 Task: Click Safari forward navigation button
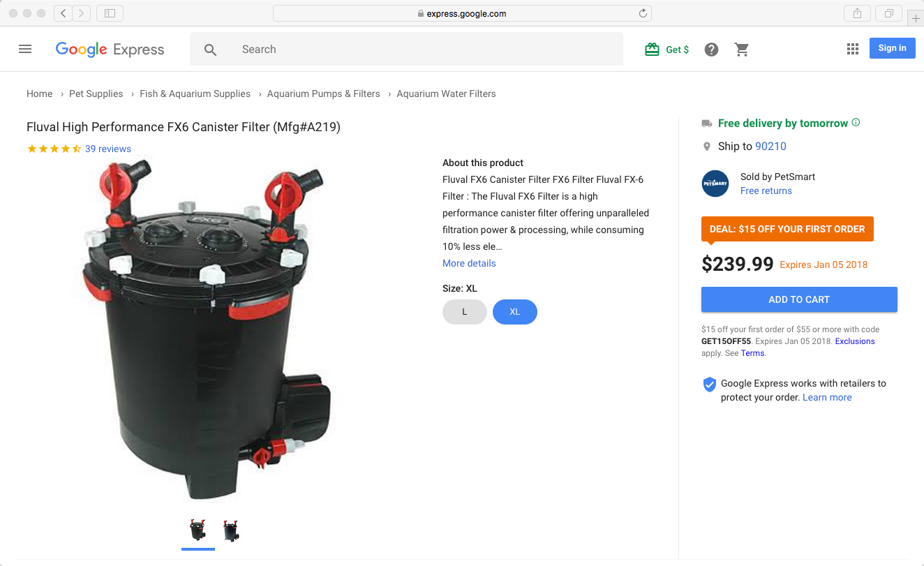pos(82,13)
